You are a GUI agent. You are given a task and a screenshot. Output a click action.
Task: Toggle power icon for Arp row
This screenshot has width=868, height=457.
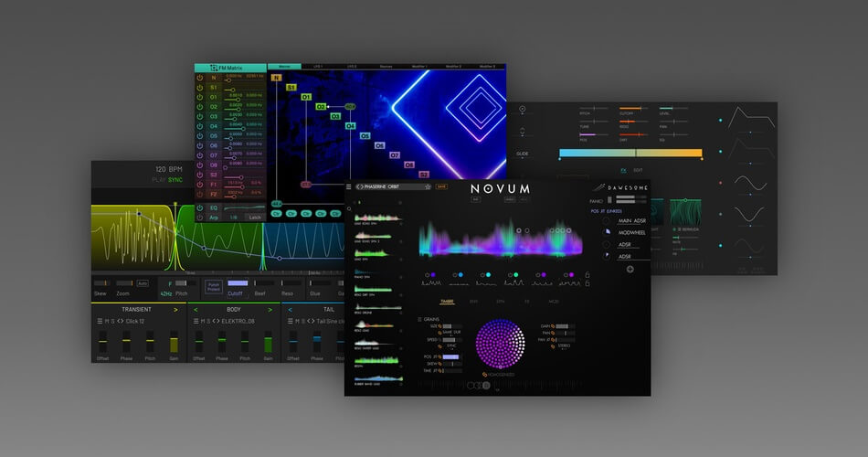tap(200, 218)
